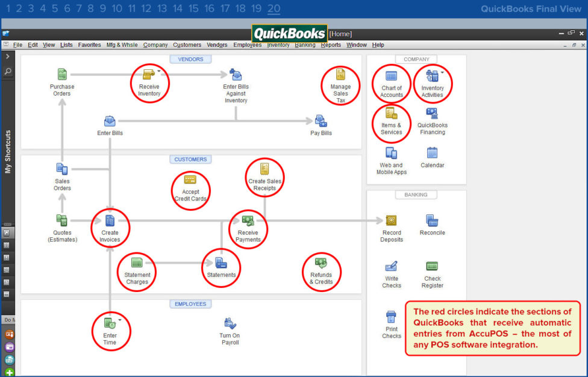588x377 pixels.
Task: Open the View menu
Action: 49,45
